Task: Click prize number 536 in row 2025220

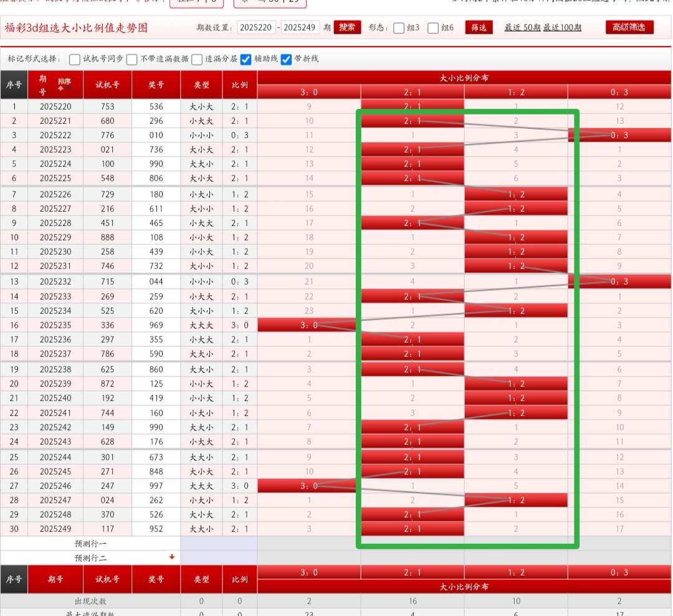Action: click(x=156, y=107)
